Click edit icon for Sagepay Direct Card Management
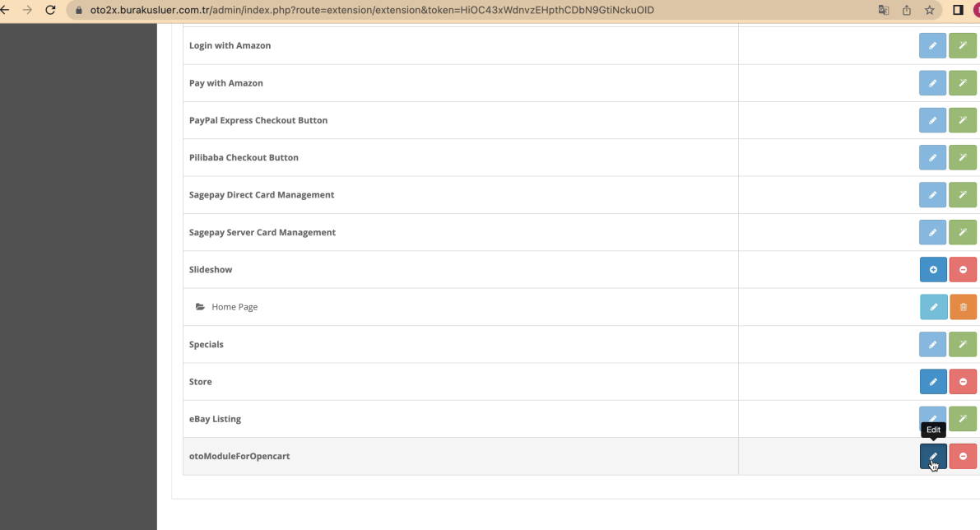This screenshot has width=980, height=530. click(932, 195)
